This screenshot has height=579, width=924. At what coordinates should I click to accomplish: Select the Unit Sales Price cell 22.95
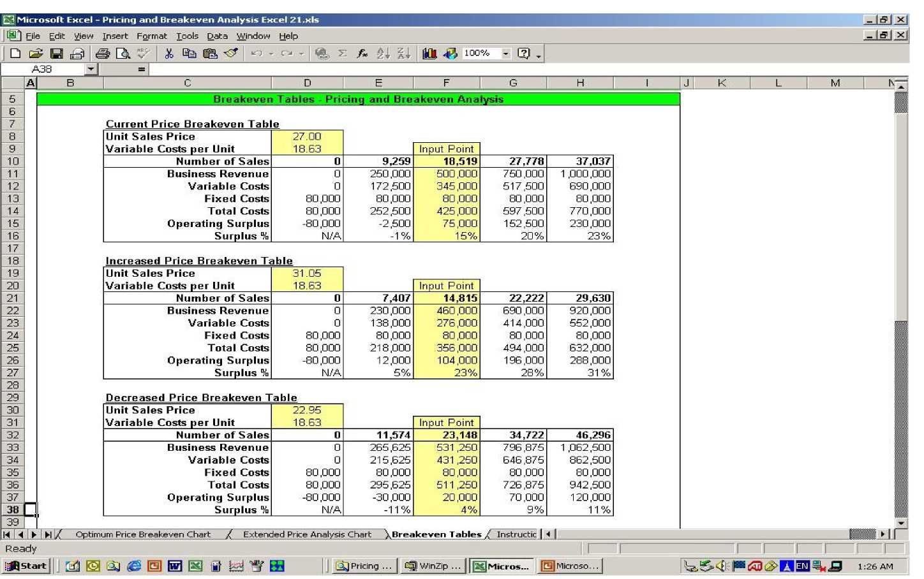click(x=307, y=410)
